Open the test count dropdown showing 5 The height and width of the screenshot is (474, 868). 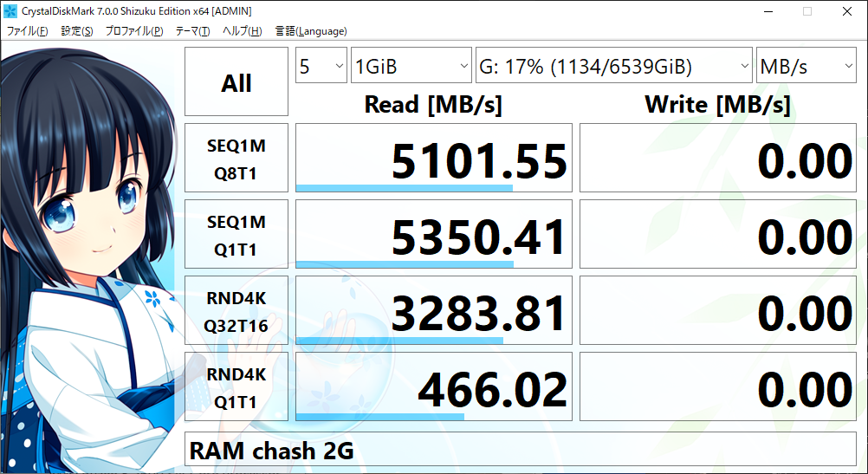321,65
